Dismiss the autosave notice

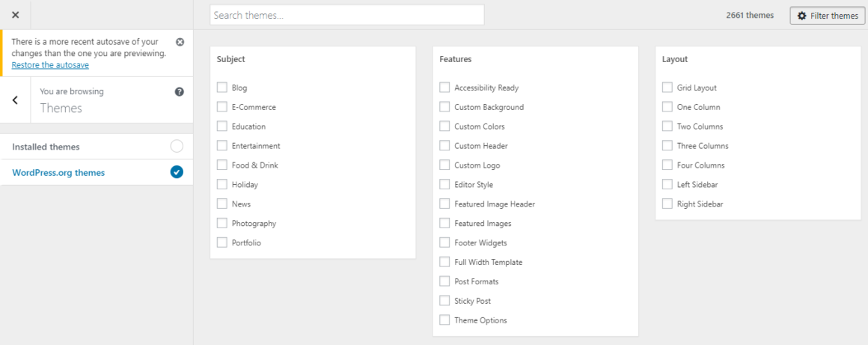[180, 42]
